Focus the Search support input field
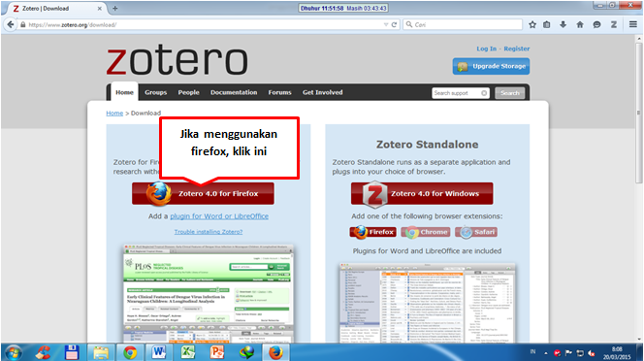The height and width of the screenshot is (361, 644). [456, 93]
